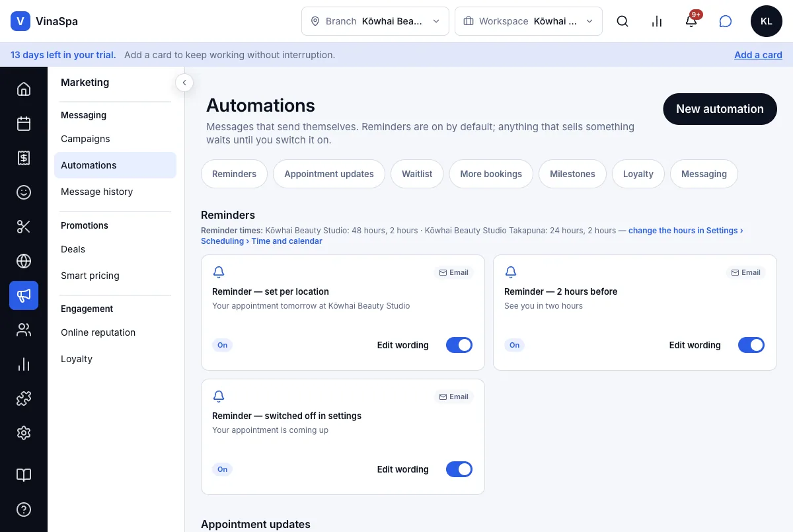Open the Home icon in left rail
The image size is (793, 532).
[x=24, y=89]
